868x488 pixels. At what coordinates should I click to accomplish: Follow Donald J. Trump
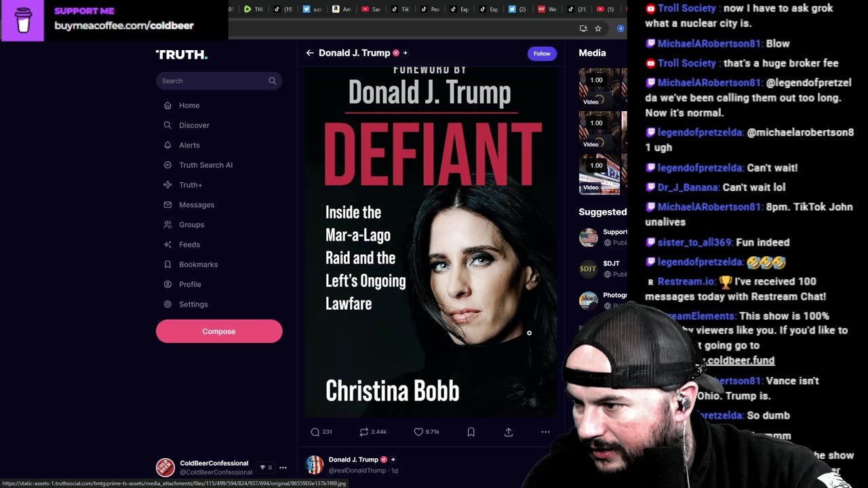(542, 54)
